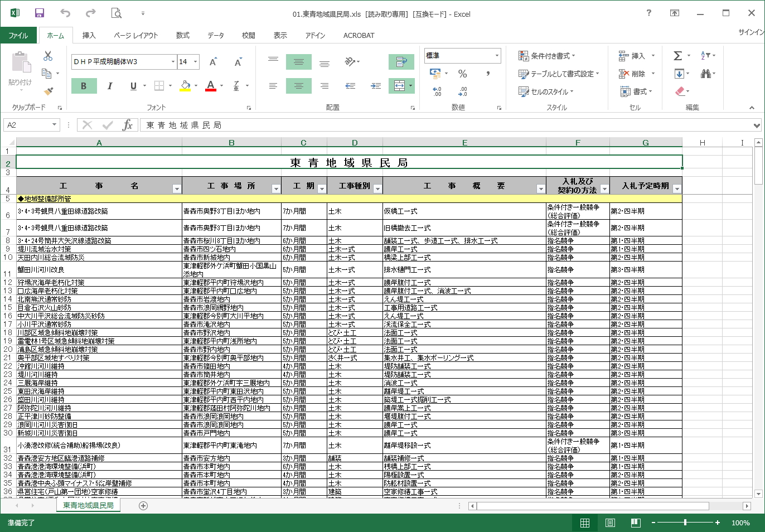Screen dimensions: 765x532
Task: Align text to the right
Action: coord(325,86)
